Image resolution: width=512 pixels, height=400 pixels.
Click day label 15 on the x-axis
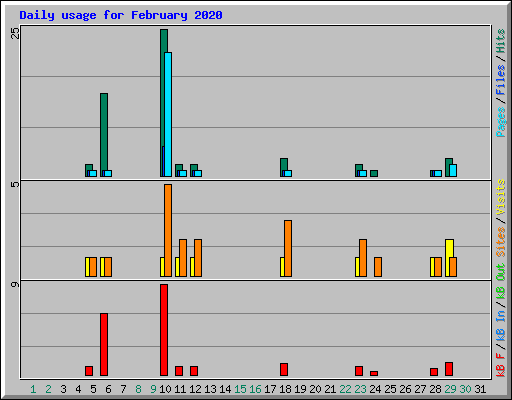(x=240, y=389)
